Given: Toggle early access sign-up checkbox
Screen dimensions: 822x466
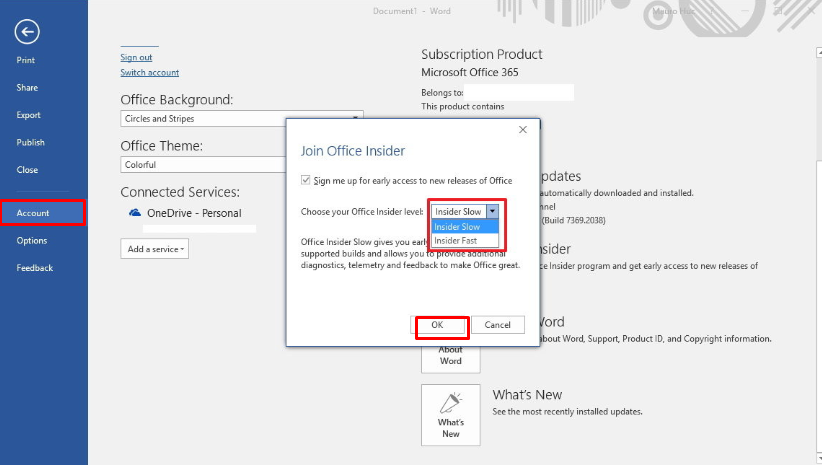Looking at the screenshot, I should pyautogui.click(x=306, y=180).
